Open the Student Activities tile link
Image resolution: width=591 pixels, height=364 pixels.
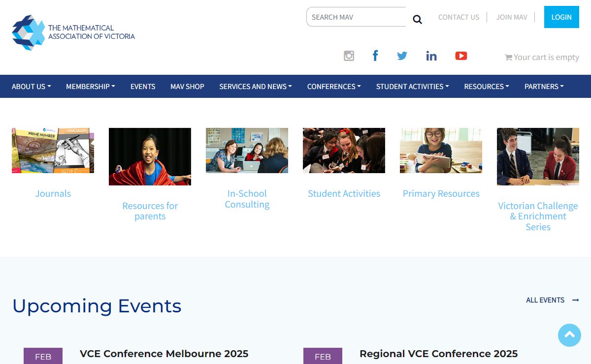(344, 193)
